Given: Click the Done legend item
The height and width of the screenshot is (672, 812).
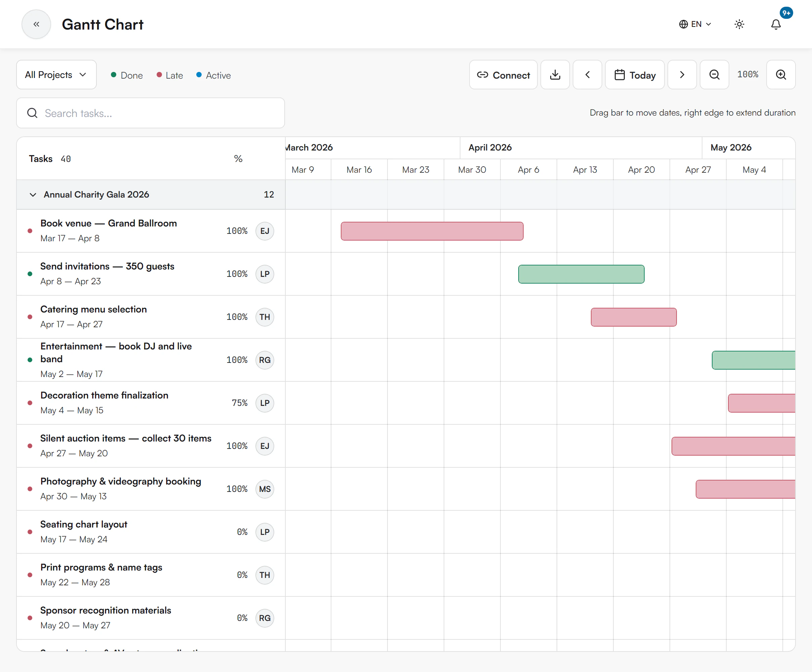Looking at the screenshot, I should (127, 75).
